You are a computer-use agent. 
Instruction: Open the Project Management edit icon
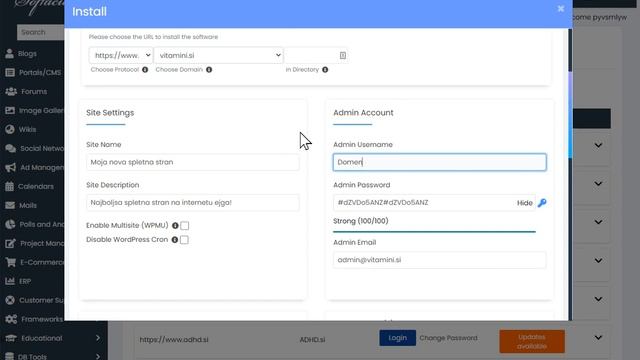tap(11, 243)
